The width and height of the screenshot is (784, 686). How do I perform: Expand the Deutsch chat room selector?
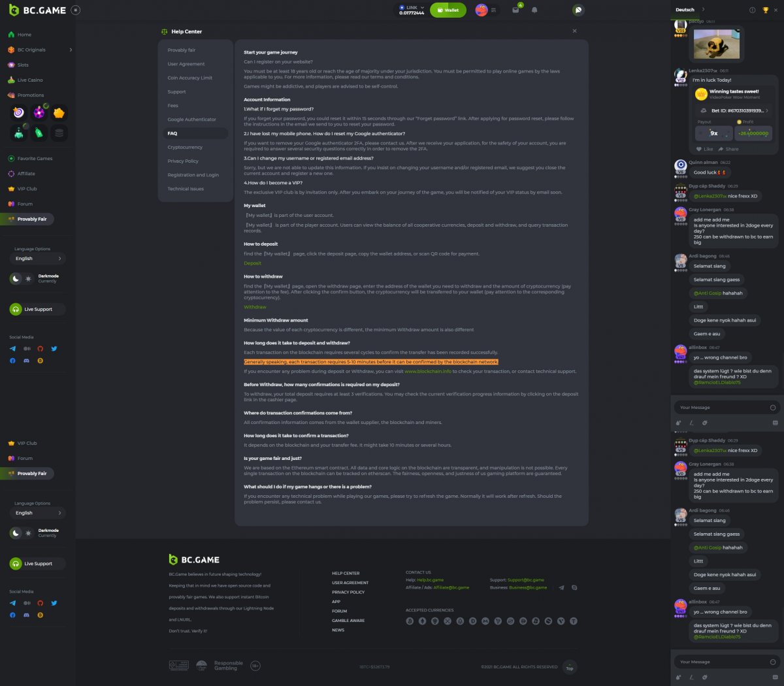point(703,10)
